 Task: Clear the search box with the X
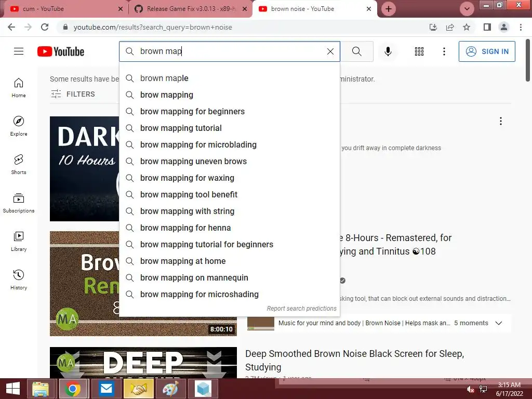330,51
